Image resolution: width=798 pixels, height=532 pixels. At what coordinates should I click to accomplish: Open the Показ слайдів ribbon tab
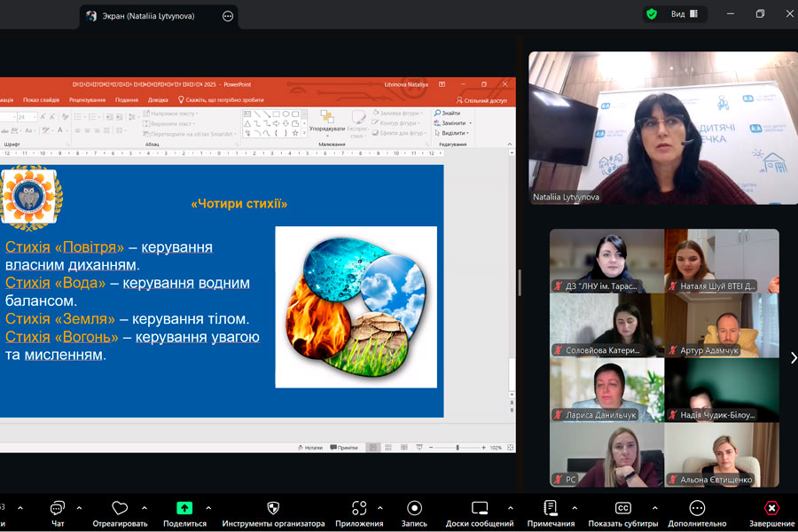41,100
